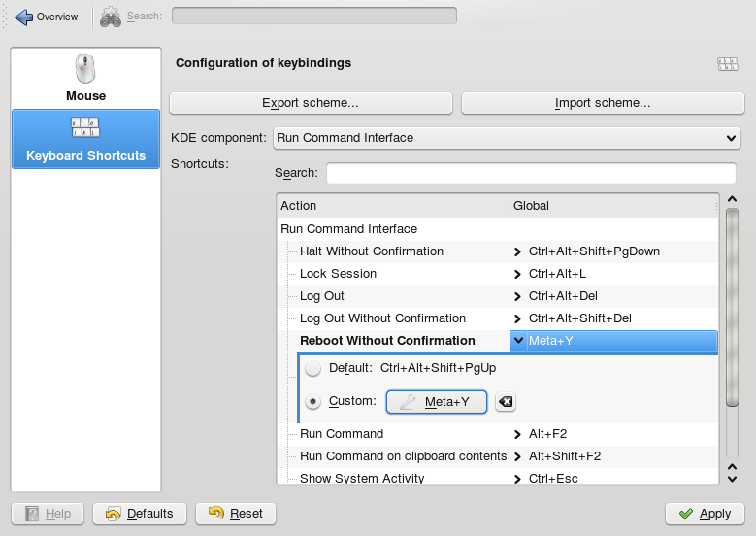756x536 pixels.
Task: Click Import scheme button
Action: [602, 103]
